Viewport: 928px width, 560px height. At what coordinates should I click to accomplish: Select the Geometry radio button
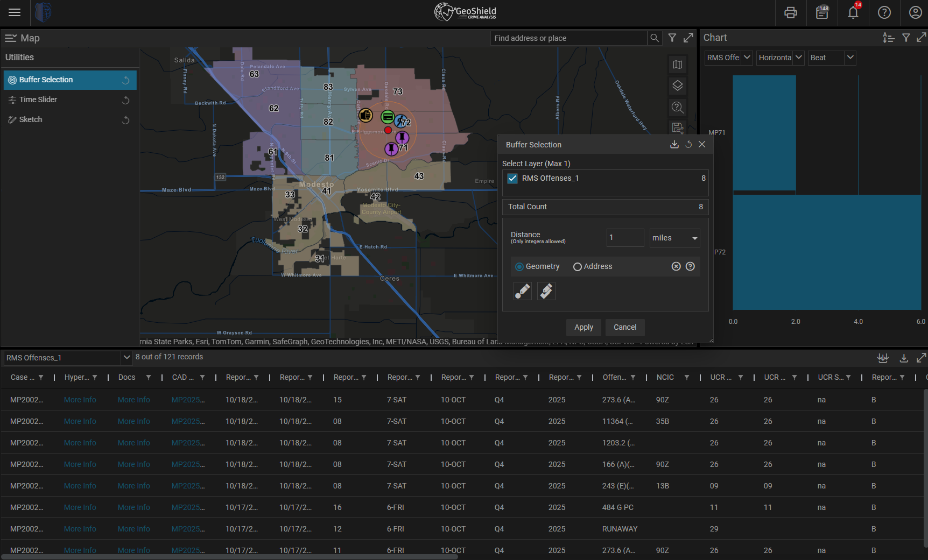519,267
